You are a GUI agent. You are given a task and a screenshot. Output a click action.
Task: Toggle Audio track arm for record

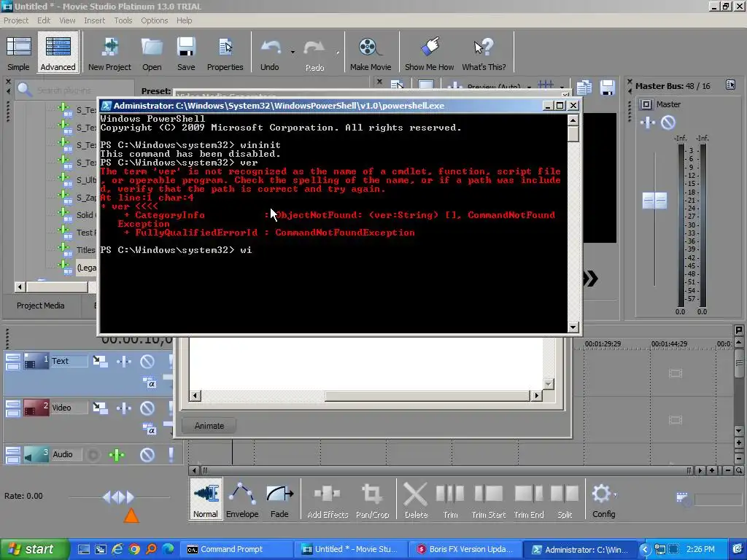click(93, 455)
